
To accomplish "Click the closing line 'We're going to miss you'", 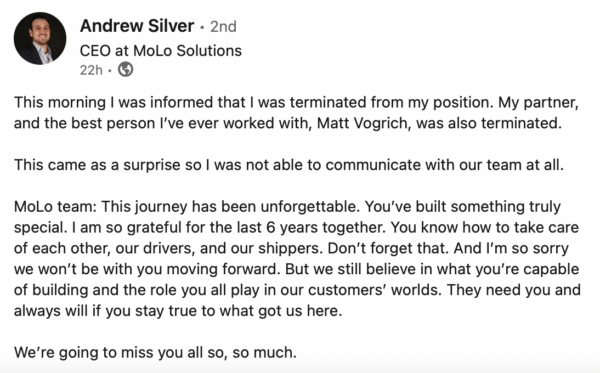I will (x=155, y=352).
